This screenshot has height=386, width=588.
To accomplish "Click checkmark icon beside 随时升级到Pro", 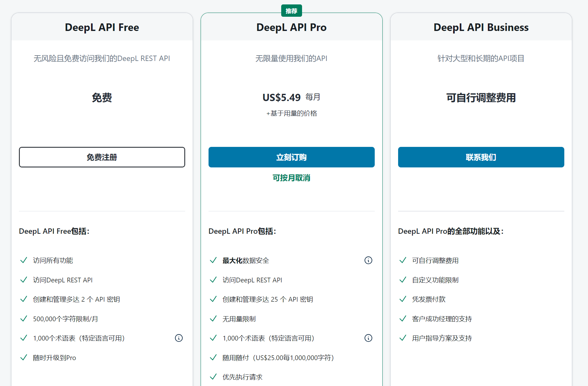I will 24,357.
